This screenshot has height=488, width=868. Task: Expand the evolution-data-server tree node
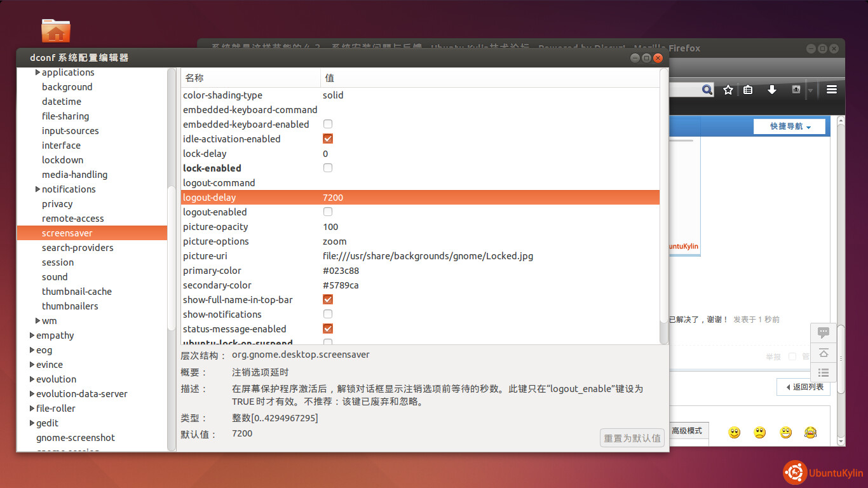coord(32,394)
